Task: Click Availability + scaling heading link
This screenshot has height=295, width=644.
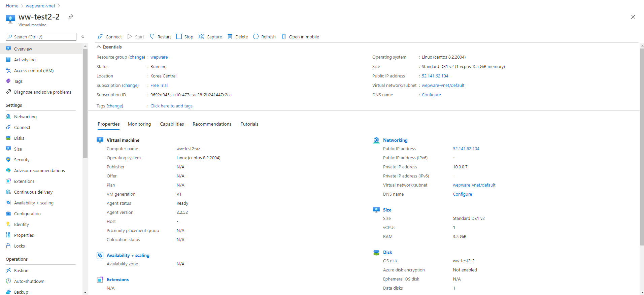Action: [128, 255]
